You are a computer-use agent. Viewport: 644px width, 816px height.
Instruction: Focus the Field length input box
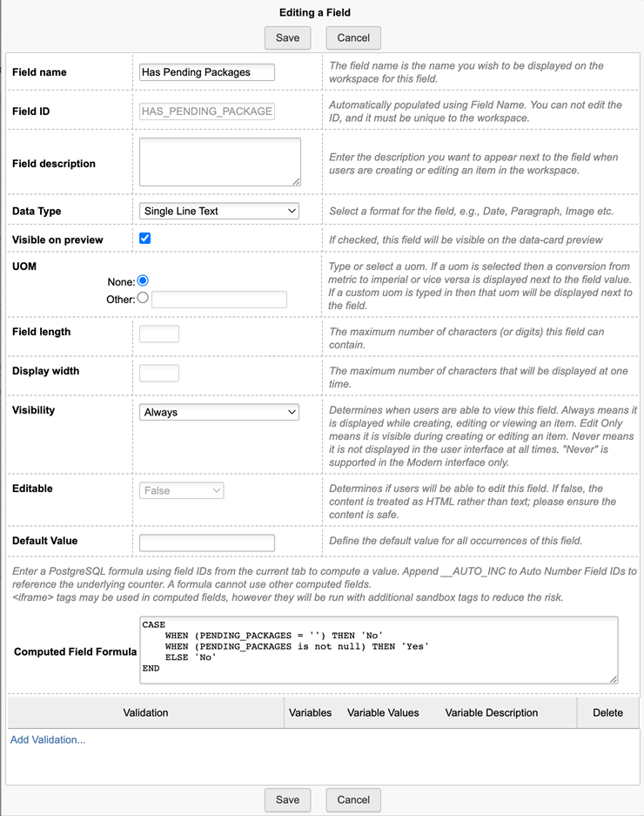point(159,334)
